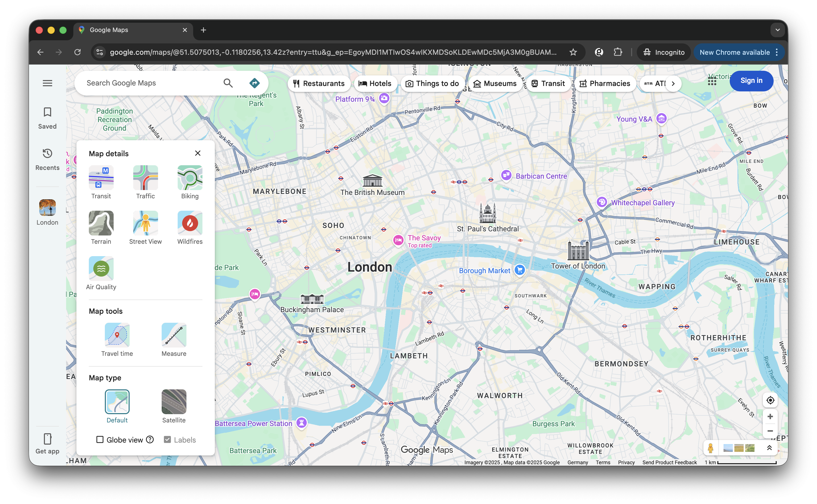Screen dimensions: 817x504
Task: Expand more category chips
Action: click(x=674, y=84)
